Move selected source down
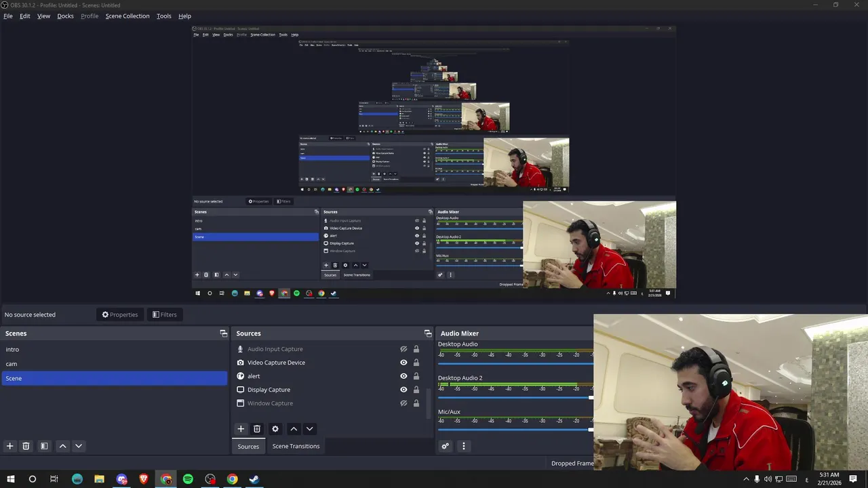Screen dimensions: 868x488 click(310, 429)
